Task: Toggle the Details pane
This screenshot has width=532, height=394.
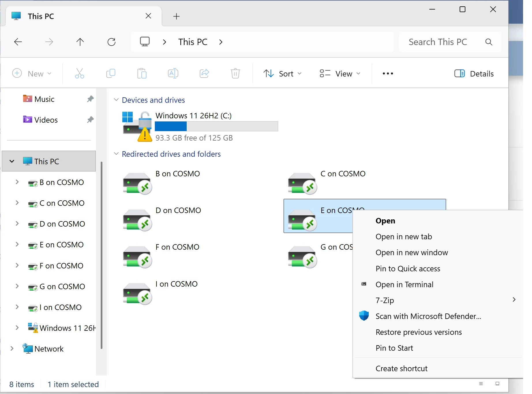Action: click(x=474, y=74)
